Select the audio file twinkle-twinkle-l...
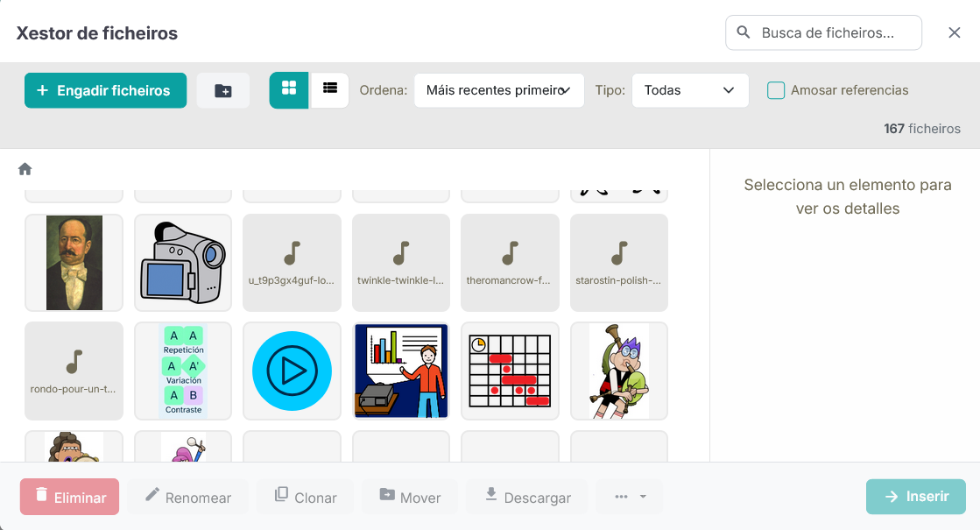This screenshot has height=530, width=980. click(x=400, y=263)
